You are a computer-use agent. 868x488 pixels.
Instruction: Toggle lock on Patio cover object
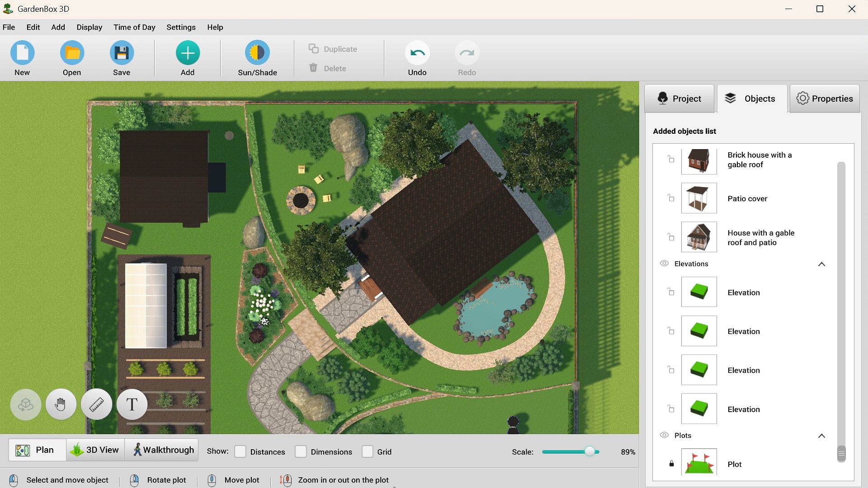pos(671,198)
